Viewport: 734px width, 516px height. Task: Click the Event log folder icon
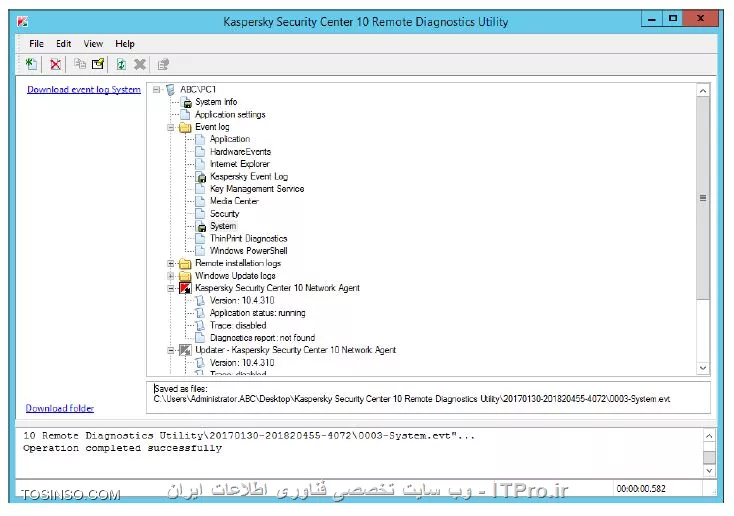[185, 127]
